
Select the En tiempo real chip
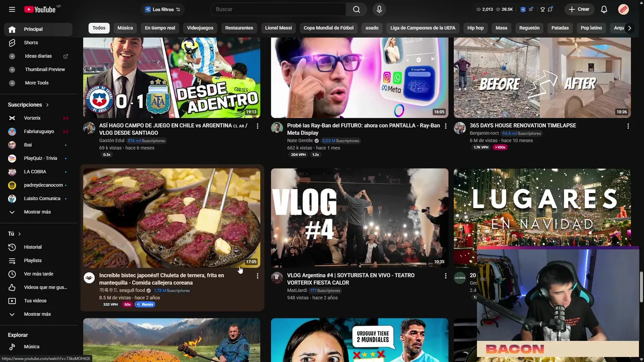[160, 28]
